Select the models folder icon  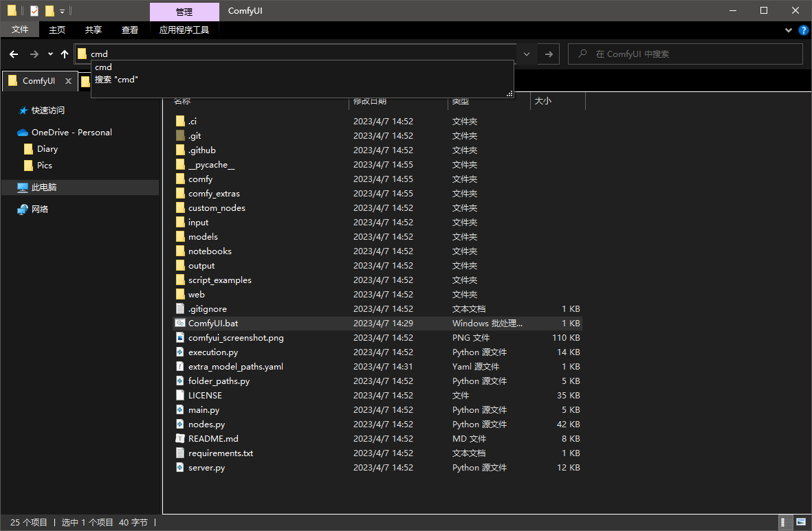pyautogui.click(x=179, y=236)
